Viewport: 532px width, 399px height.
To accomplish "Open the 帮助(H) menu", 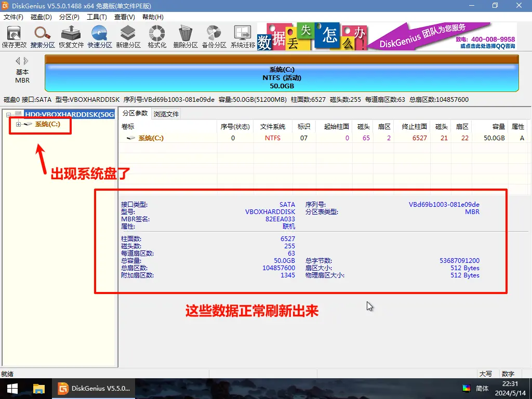I will pos(153,17).
